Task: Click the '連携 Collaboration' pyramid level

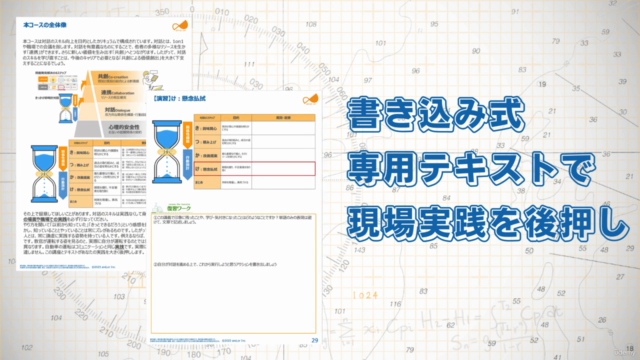Action: point(113,94)
